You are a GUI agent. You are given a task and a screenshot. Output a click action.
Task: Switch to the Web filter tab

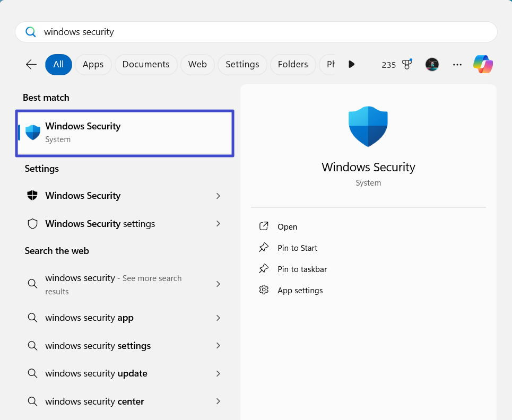point(197,64)
